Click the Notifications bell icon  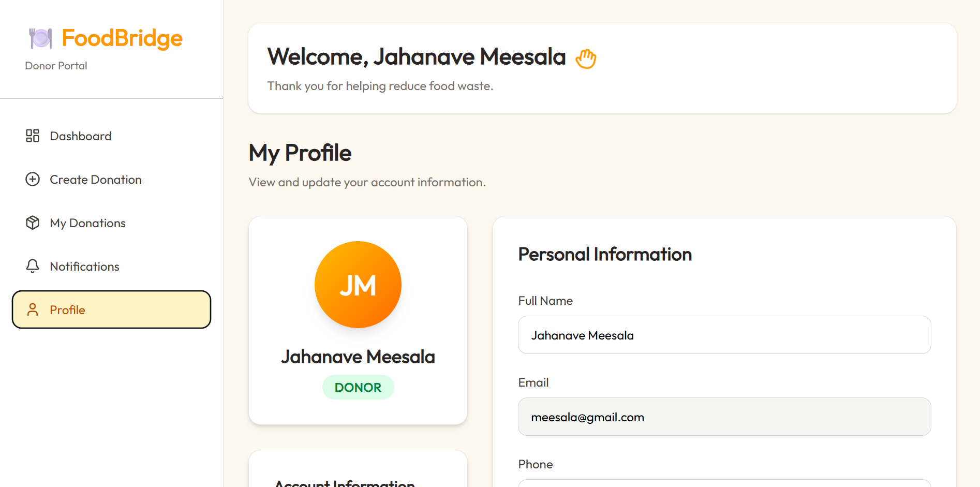click(33, 266)
